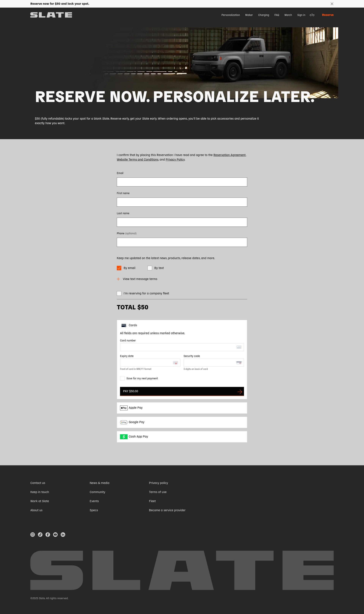Open Charging in the nav menu
This screenshot has height=614, width=364.
click(264, 15)
